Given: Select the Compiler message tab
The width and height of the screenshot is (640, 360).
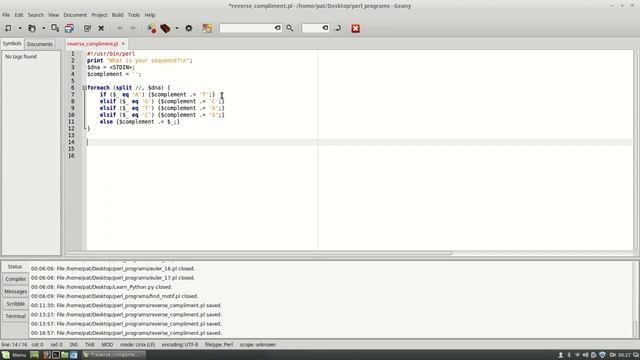Looking at the screenshot, I should pos(16,279).
